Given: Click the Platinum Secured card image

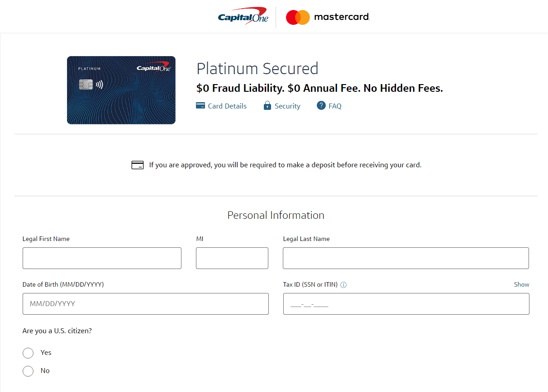Looking at the screenshot, I should [x=121, y=90].
